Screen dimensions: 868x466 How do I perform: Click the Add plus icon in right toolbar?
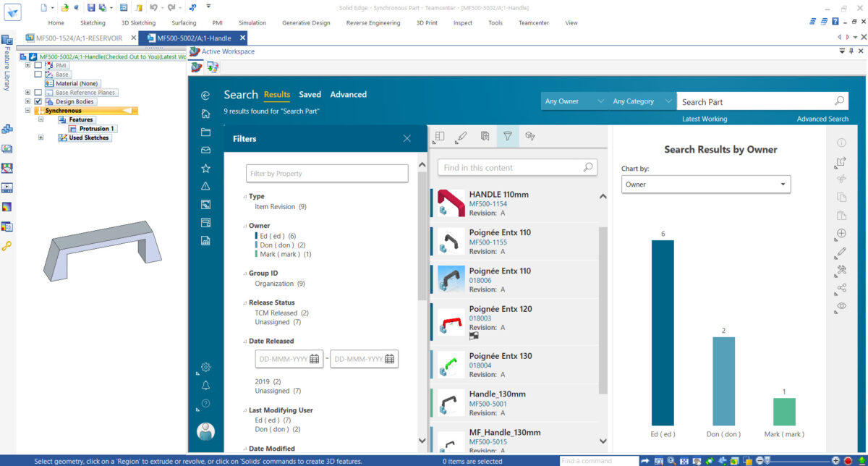(x=841, y=234)
